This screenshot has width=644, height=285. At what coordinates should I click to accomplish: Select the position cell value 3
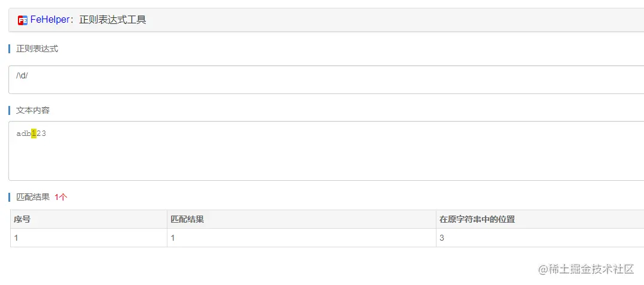click(x=441, y=238)
